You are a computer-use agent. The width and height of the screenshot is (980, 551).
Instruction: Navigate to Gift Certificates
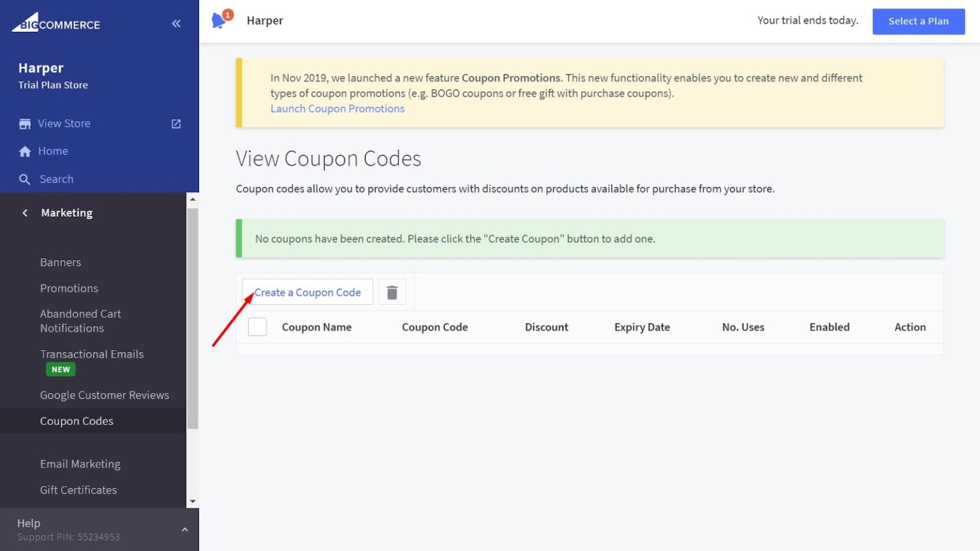coord(78,490)
